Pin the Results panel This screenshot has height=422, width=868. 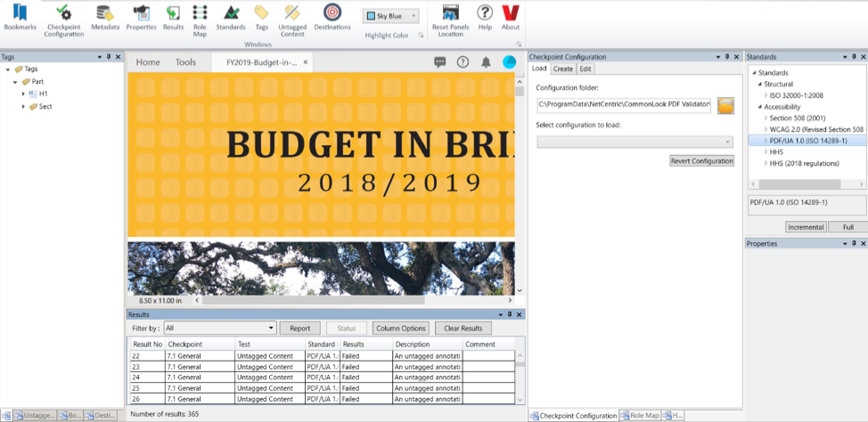pyautogui.click(x=510, y=314)
